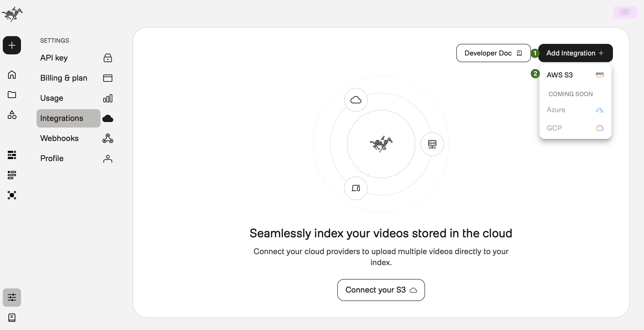Click the focus-frame icon in sidebar
The width and height of the screenshot is (644, 330).
[x=12, y=195]
